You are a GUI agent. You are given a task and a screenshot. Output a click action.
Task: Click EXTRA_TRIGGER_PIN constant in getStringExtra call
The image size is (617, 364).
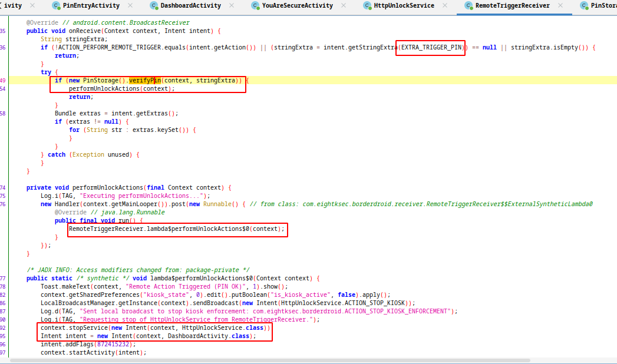431,47
